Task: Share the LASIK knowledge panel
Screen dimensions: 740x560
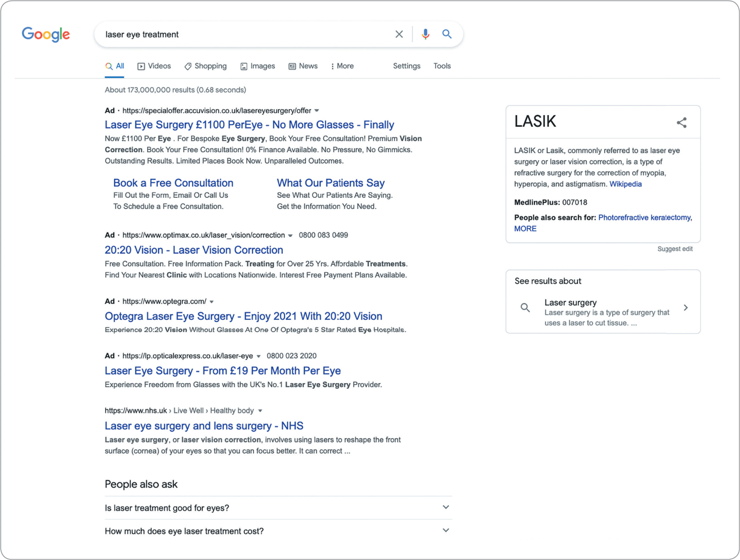Action: (x=682, y=122)
